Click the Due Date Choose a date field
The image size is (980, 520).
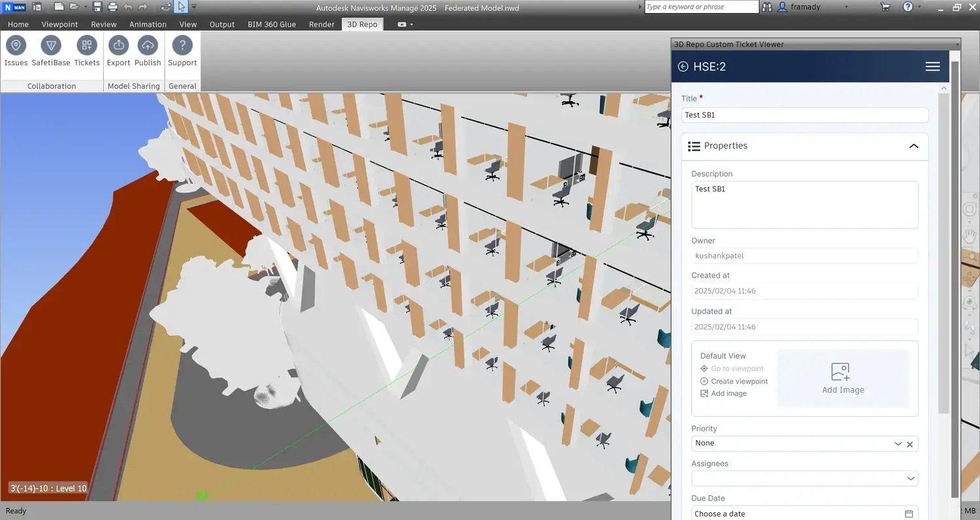click(x=804, y=514)
